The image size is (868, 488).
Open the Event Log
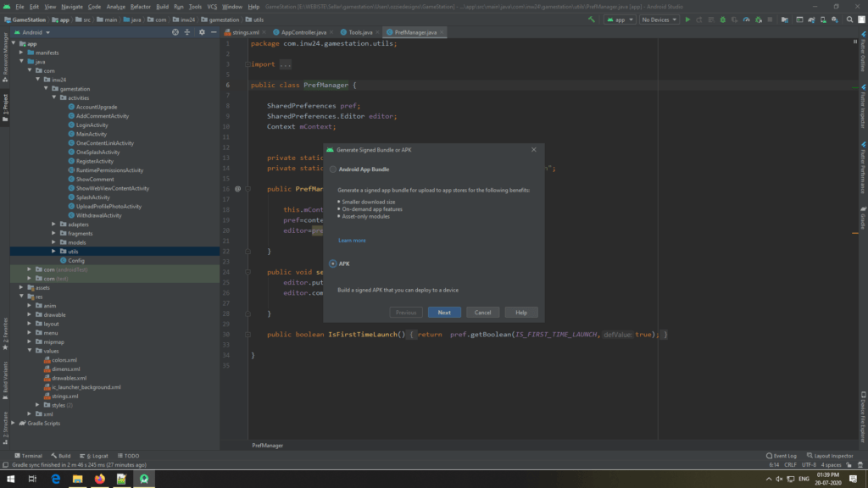[x=782, y=456]
